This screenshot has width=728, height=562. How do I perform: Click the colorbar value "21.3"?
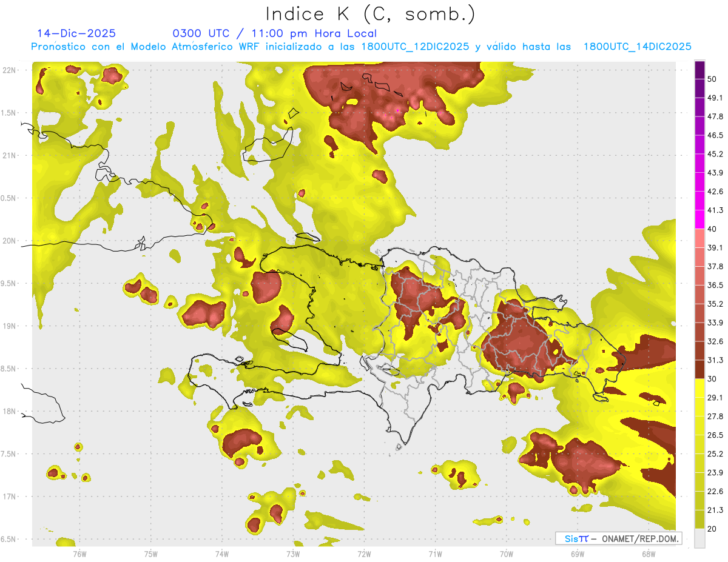pos(715,510)
